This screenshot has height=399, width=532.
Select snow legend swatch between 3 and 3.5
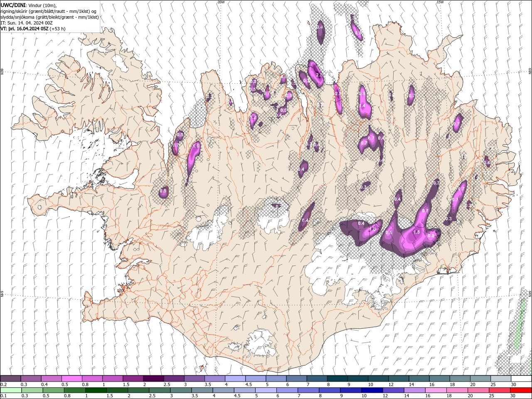(x=194, y=379)
